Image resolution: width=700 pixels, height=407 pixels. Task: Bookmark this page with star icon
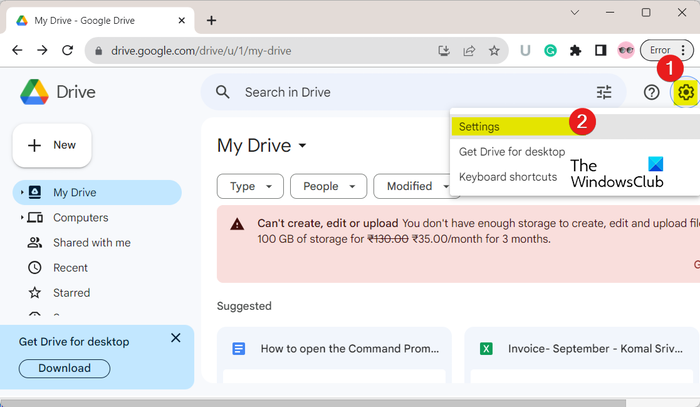pos(494,50)
